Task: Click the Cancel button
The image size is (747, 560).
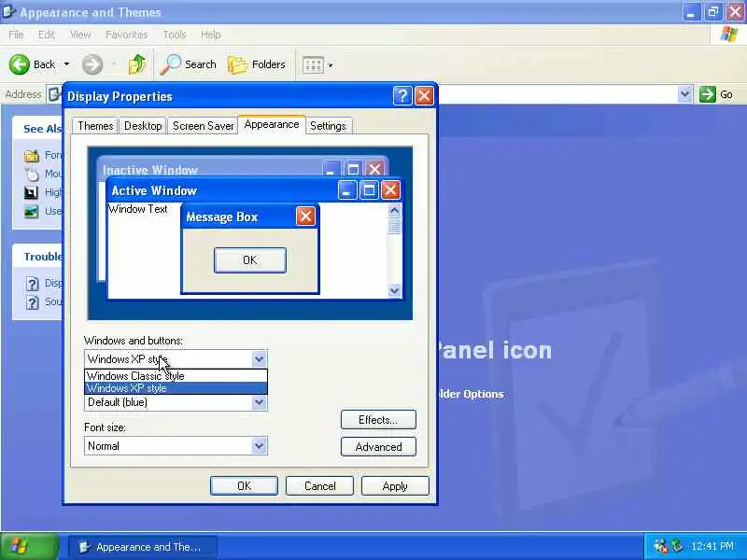Action: pos(319,486)
